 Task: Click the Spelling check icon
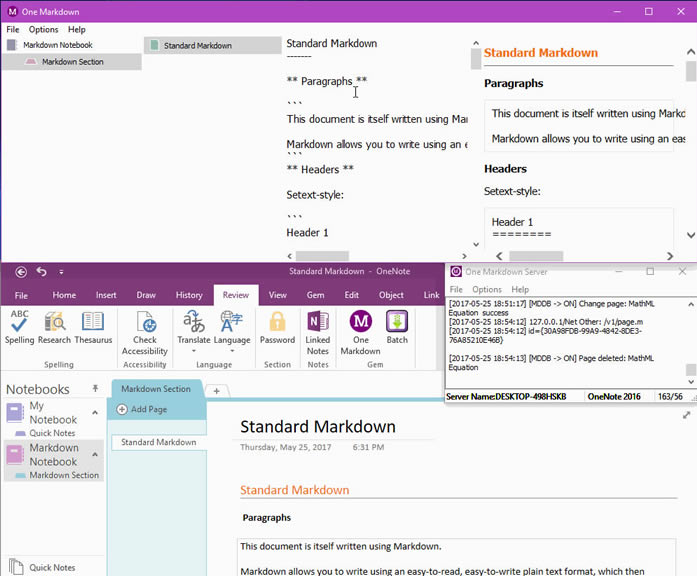coord(19,322)
